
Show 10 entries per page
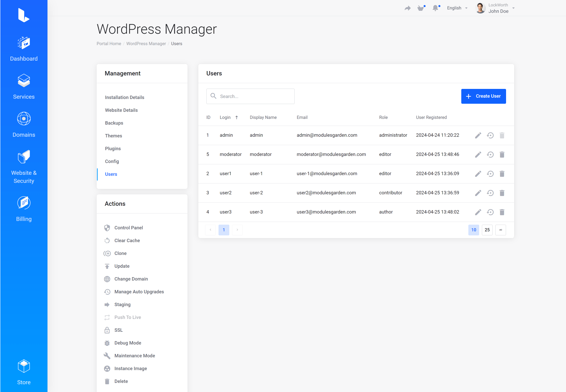coord(474,230)
